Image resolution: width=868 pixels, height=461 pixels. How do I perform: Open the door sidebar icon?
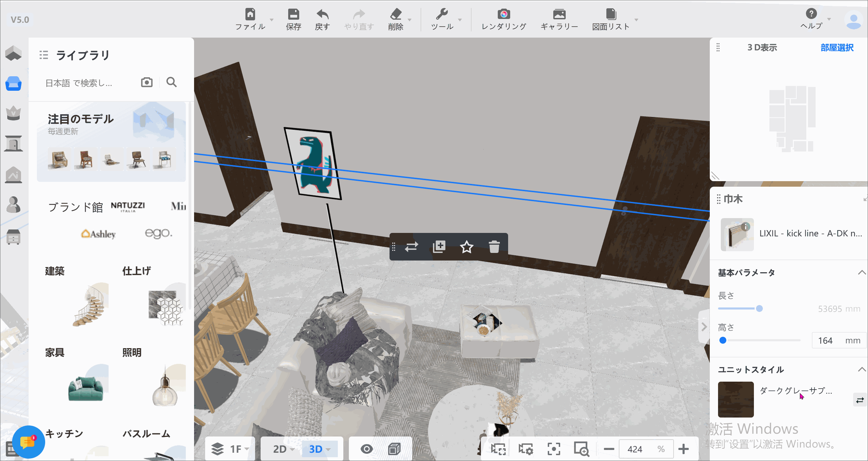13,143
